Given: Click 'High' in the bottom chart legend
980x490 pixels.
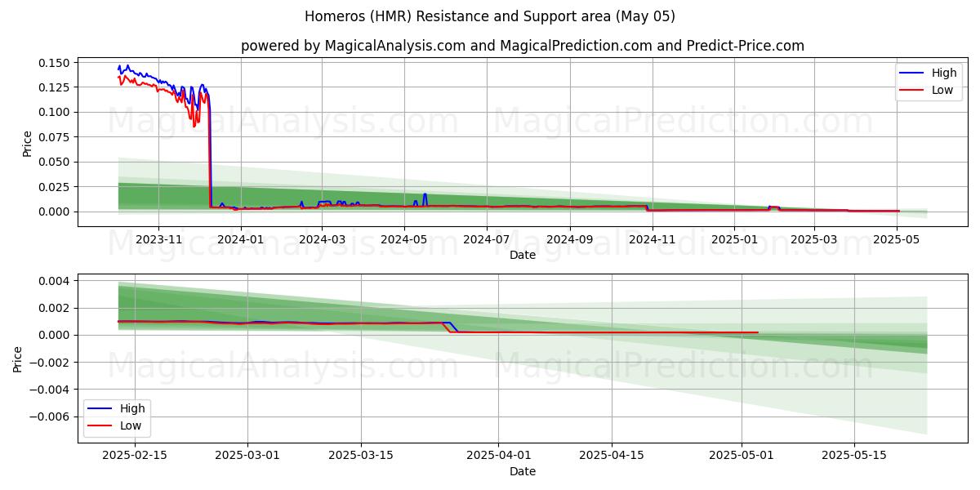Looking at the screenshot, I should (132, 408).
